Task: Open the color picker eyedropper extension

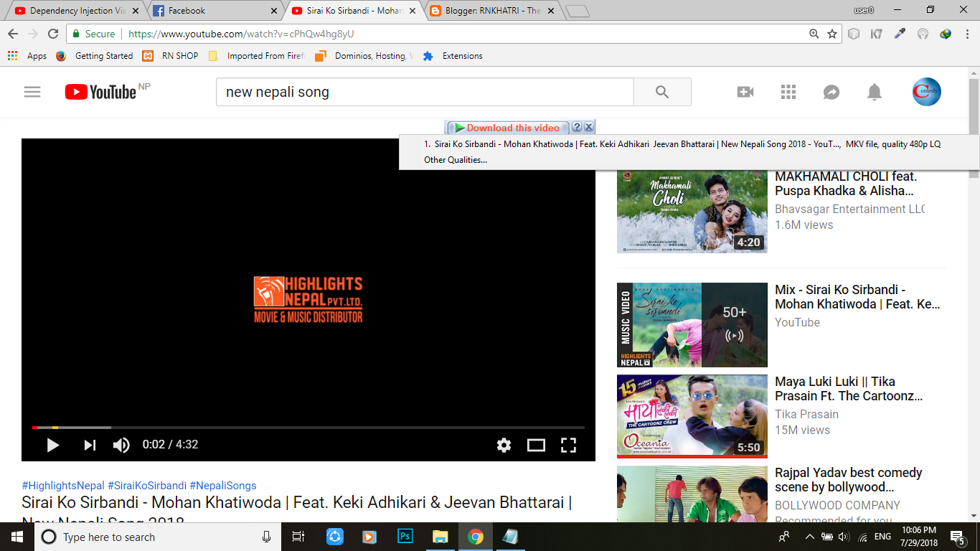Action: [x=900, y=34]
